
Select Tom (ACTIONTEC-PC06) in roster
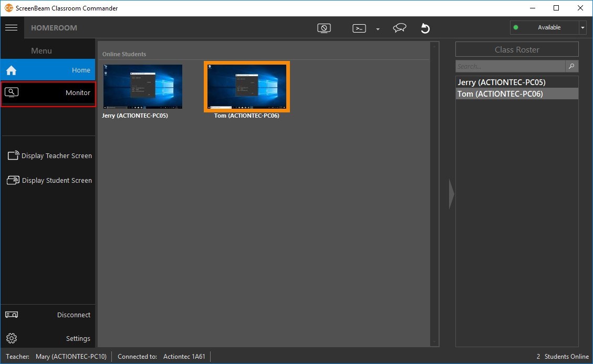[517, 94]
